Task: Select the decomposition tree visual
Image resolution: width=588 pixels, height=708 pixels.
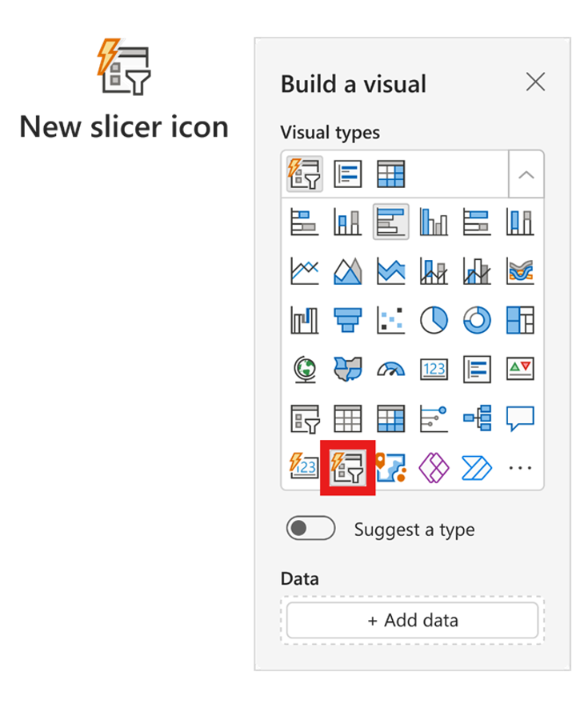Action: coord(477,418)
